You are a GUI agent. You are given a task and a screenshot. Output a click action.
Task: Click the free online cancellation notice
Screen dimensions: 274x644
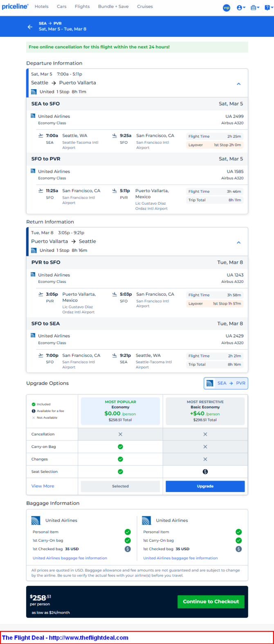[x=137, y=47]
